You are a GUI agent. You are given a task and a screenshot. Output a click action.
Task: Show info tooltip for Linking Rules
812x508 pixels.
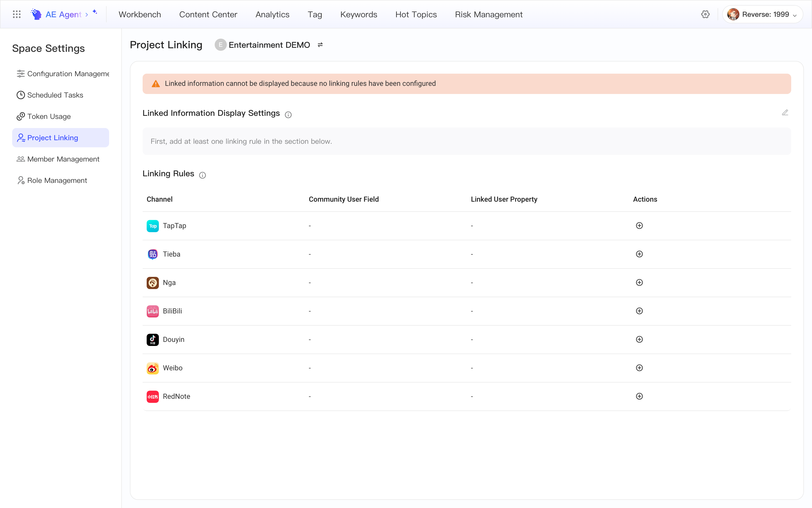coord(202,175)
